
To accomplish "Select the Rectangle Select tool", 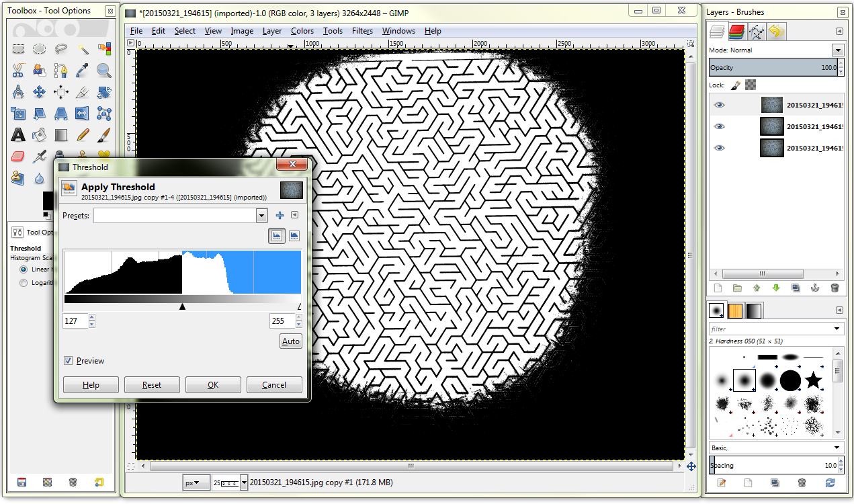I will click(18, 48).
